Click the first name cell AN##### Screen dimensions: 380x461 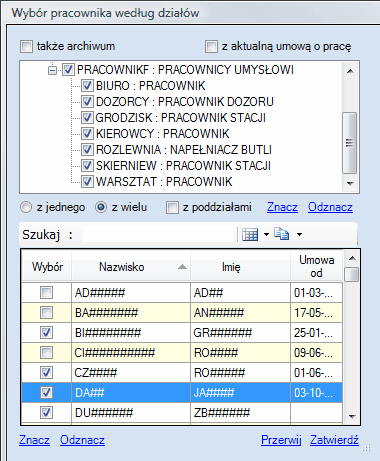(x=240, y=313)
